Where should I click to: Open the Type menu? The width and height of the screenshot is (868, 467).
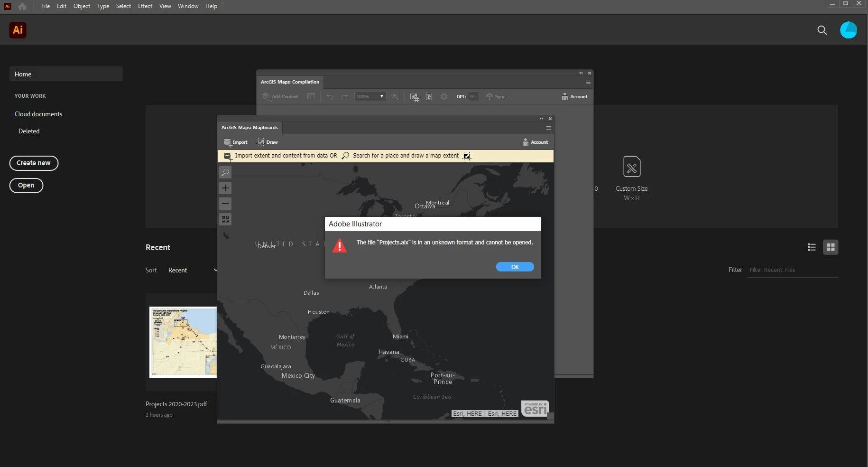click(103, 6)
